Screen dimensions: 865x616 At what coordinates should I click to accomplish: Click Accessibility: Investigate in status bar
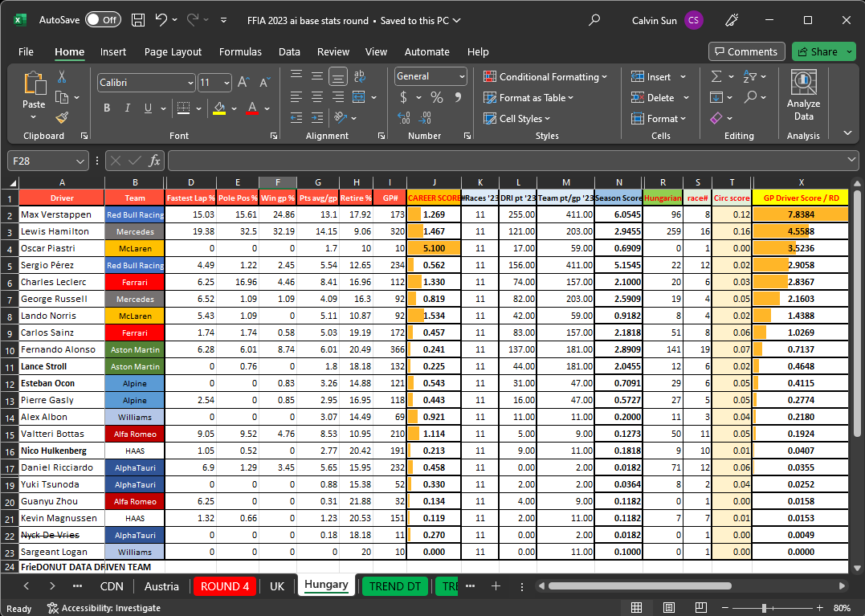pyautogui.click(x=104, y=608)
